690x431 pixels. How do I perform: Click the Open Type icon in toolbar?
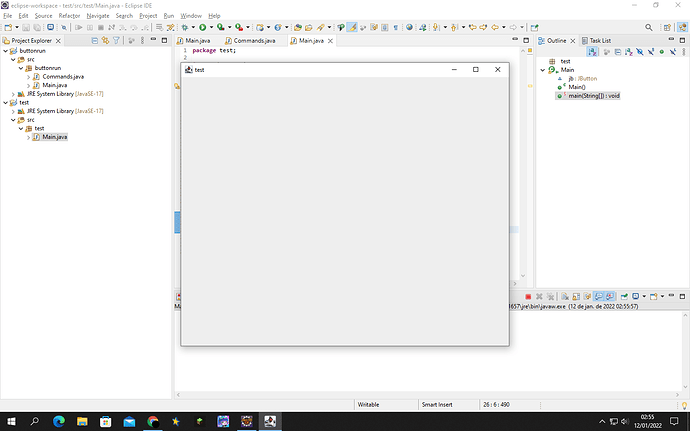298,27
